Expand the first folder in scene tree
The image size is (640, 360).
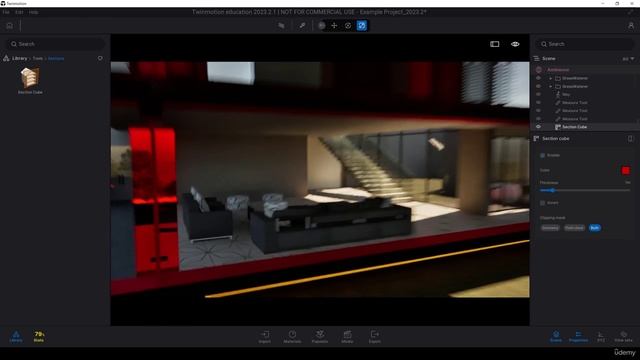pyautogui.click(x=550, y=78)
